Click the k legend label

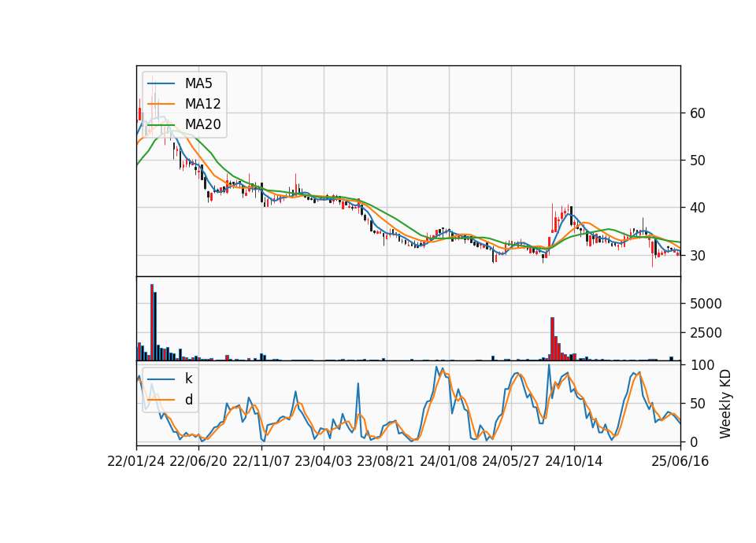point(188,379)
